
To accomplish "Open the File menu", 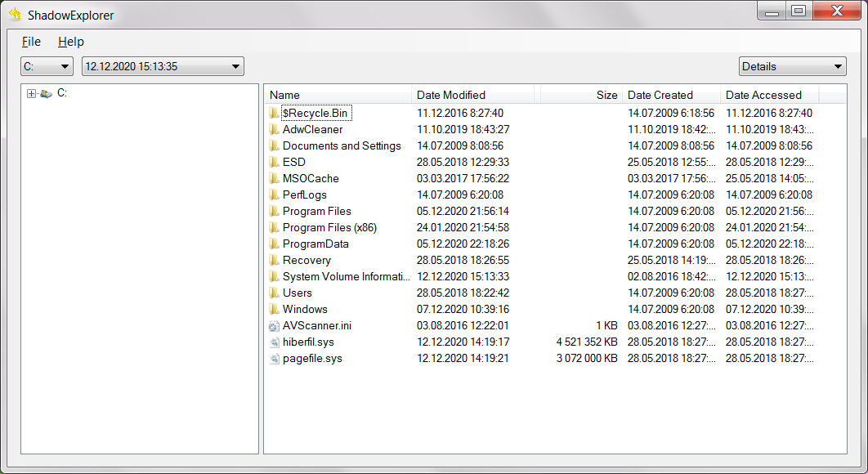I will pyautogui.click(x=31, y=42).
